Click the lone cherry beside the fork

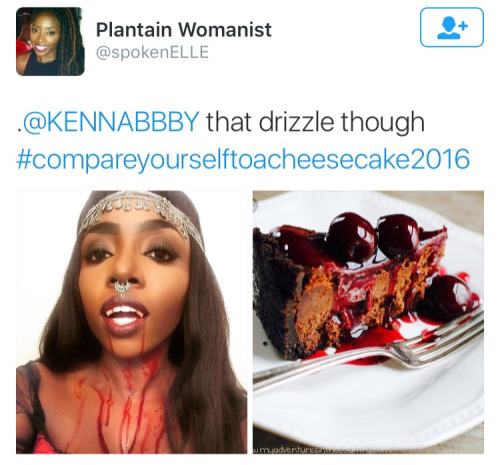pyautogui.click(x=450, y=295)
